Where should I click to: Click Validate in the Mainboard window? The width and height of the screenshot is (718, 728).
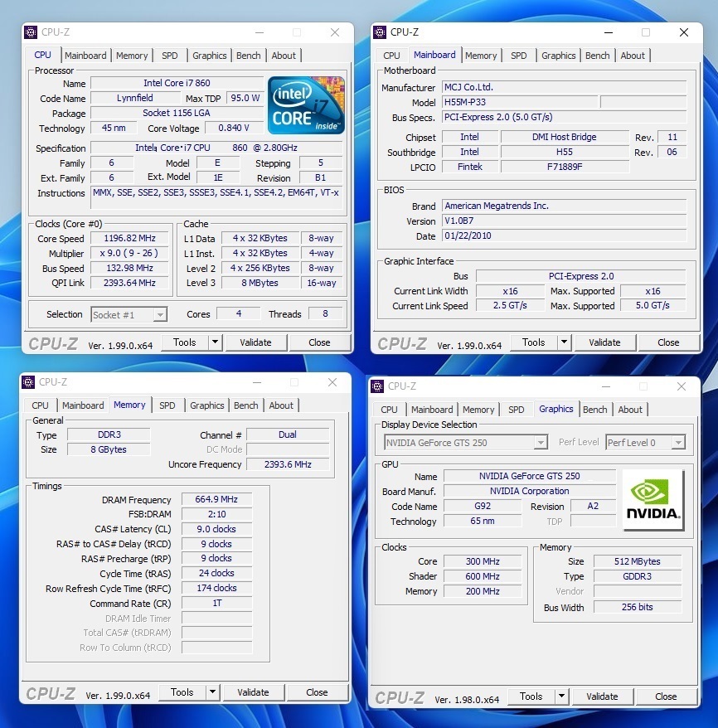coord(604,342)
